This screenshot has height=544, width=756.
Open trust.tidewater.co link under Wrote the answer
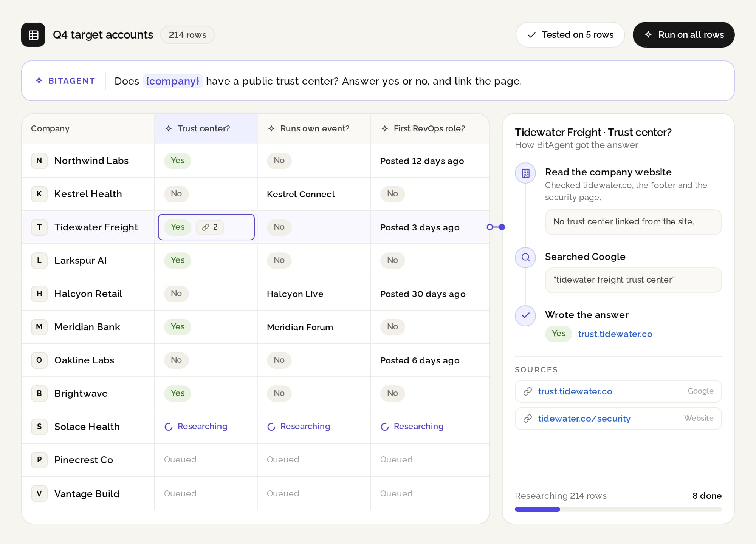[x=615, y=334]
